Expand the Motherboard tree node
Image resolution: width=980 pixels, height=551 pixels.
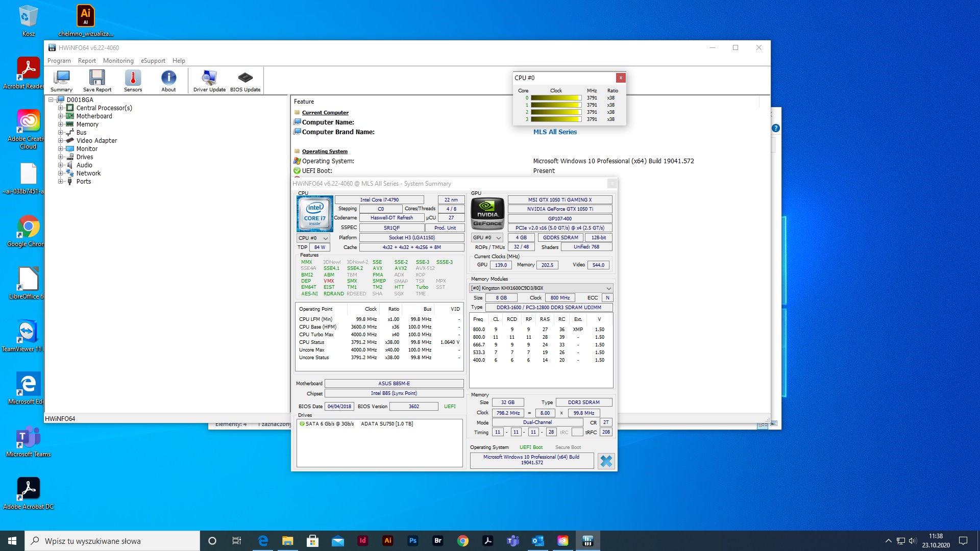click(60, 116)
